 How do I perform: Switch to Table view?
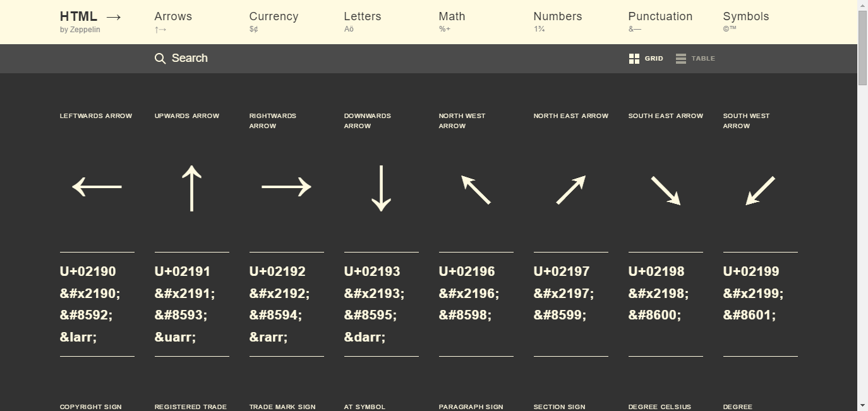(695, 59)
